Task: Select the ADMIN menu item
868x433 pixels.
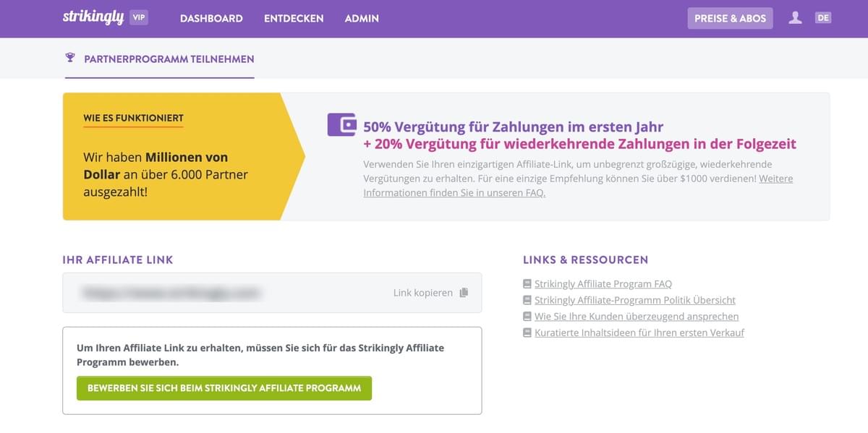Action: 362,19
